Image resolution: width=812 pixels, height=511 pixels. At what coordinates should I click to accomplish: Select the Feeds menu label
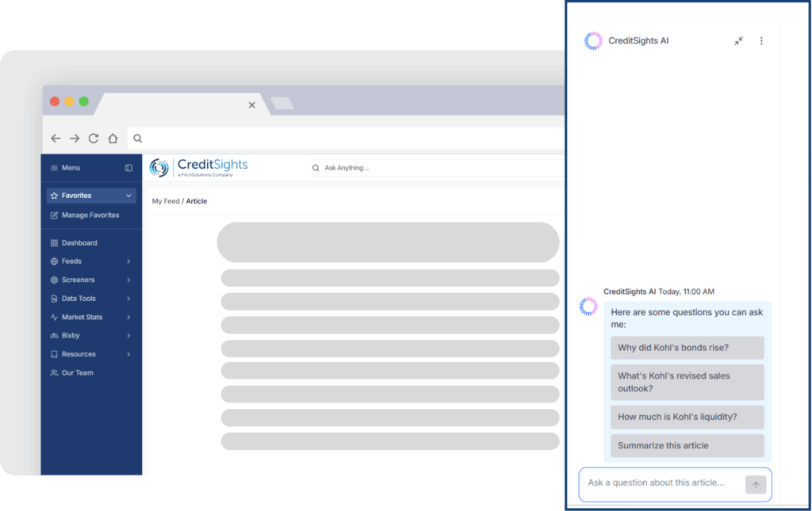[71, 261]
